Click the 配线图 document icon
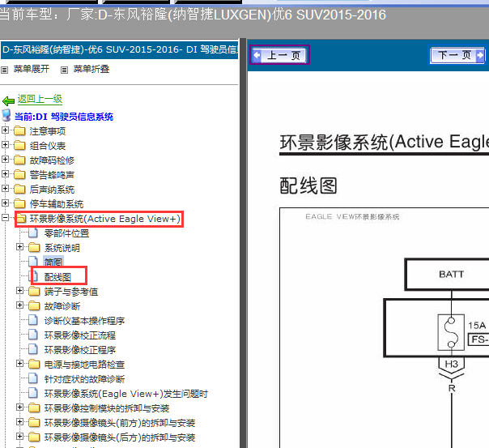 point(33,276)
